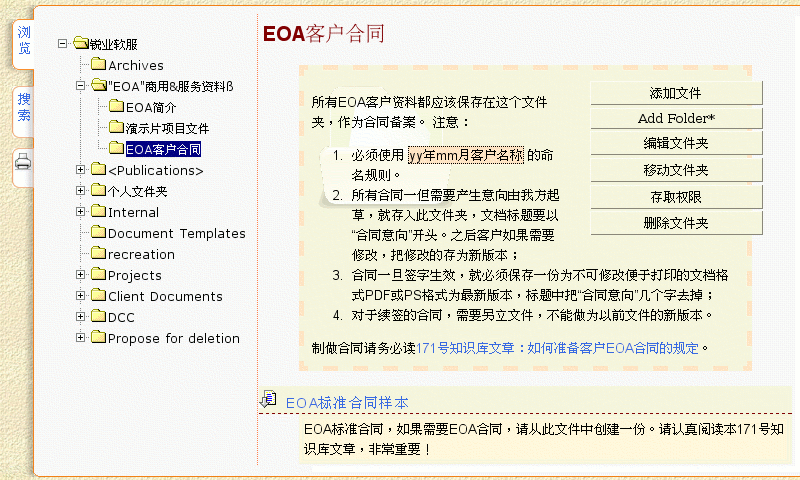This screenshot has width=800, height=480.
Task: Click the 演示片项目文件 folder icon
Action: click(x=116, y=128)
